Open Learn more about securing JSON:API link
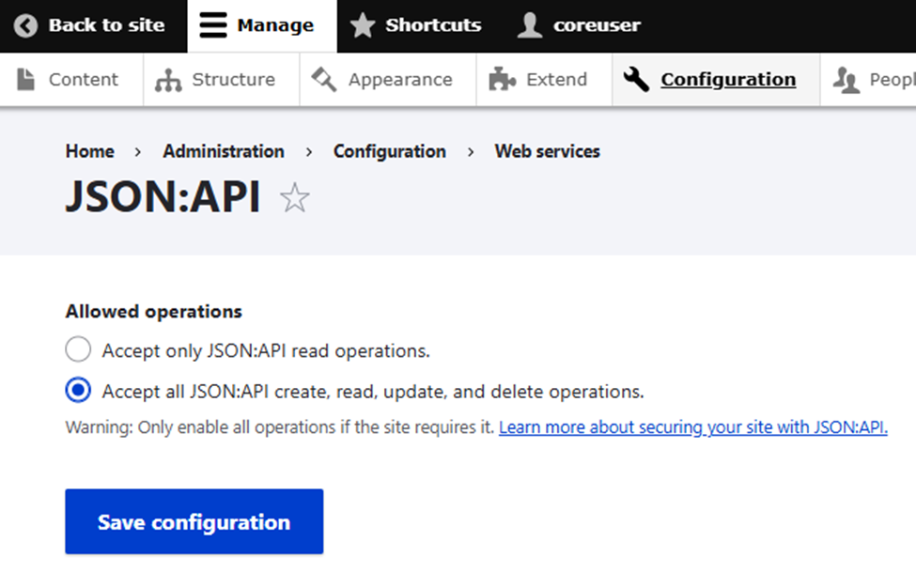The image size is (916, 588). coord(692,427)
